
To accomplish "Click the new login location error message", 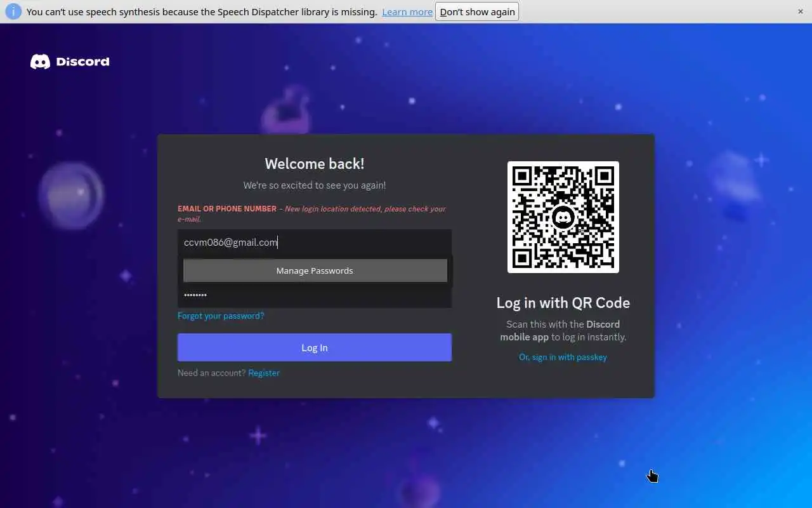I will pos(311,213).
